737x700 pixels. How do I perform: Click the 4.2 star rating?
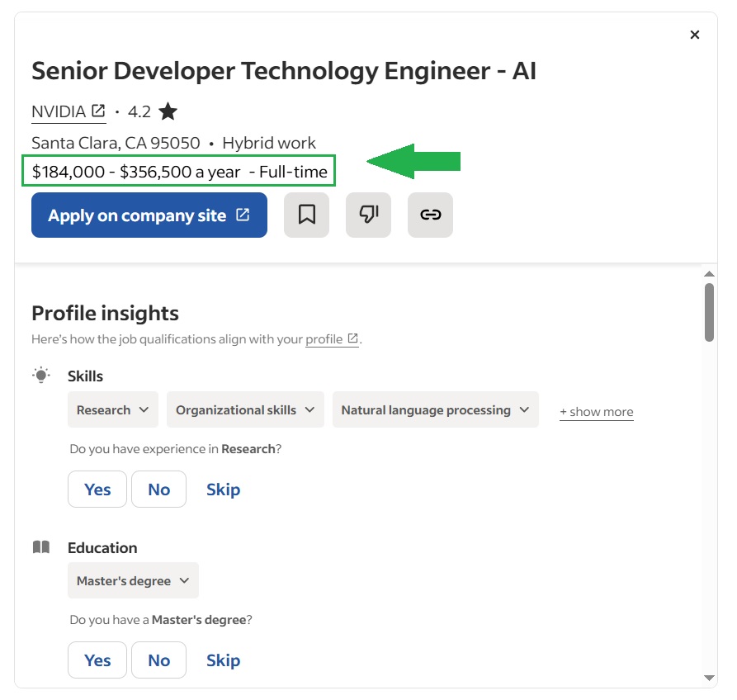pyautogui.click(x=153, y=112)
